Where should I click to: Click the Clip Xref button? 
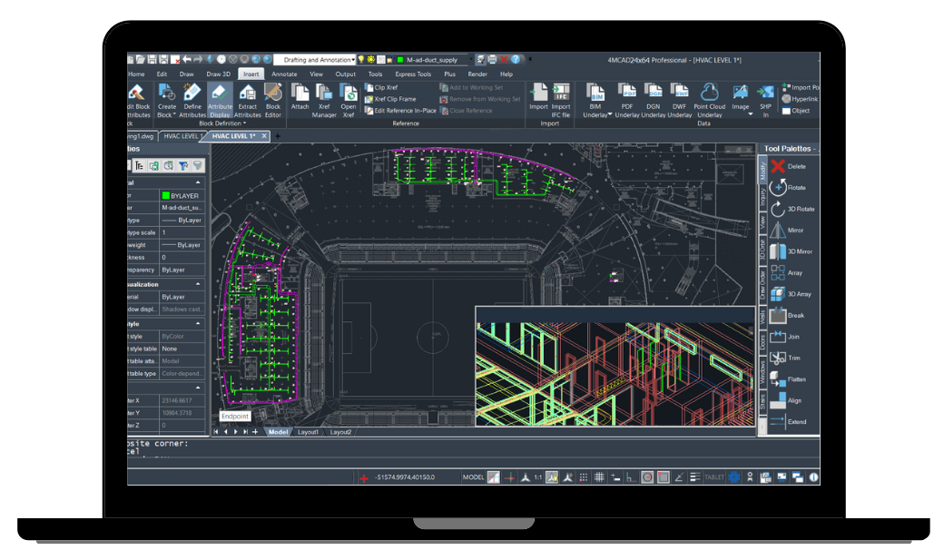381,88
